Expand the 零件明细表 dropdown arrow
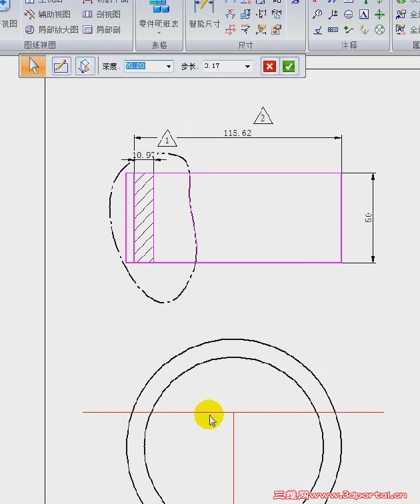Screen dimensions: 420x504 pyautogui.click(x=159, y=33)
